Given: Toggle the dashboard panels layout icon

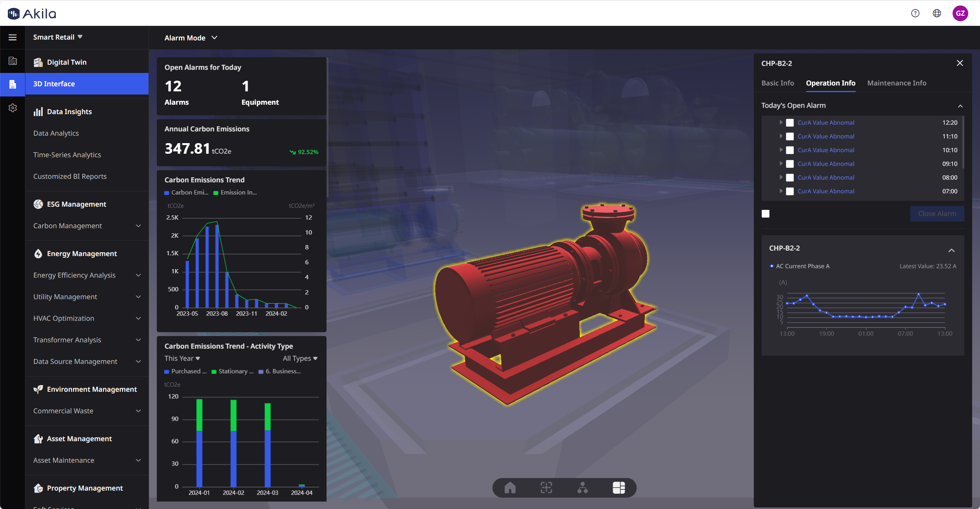Looking at the screenshot, I should click(x=619, y=488).
